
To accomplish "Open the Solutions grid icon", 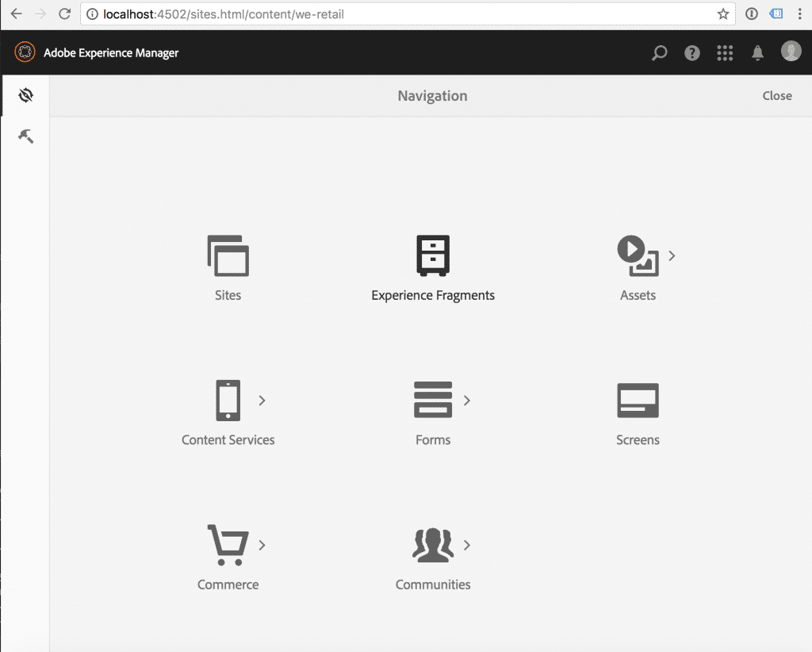I will click(725, 53).
